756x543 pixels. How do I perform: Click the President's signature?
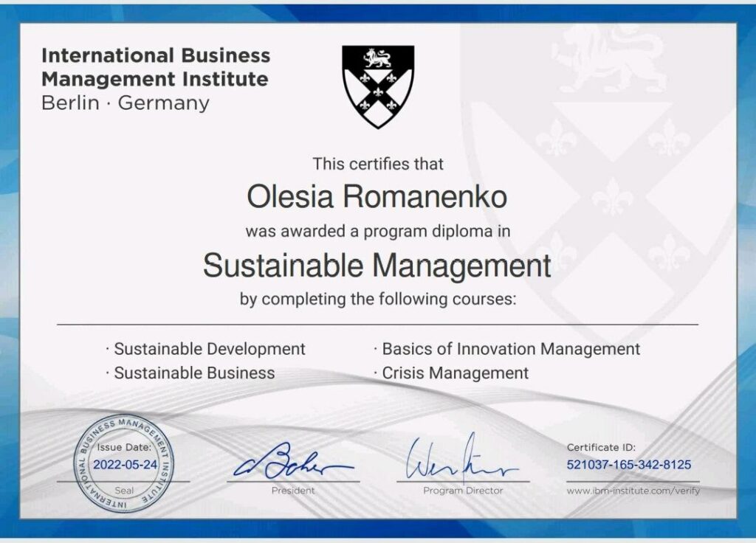point(293,462)
